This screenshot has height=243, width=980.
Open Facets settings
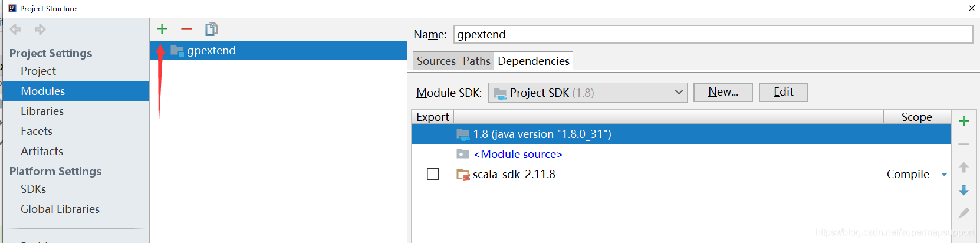[37, 131]
